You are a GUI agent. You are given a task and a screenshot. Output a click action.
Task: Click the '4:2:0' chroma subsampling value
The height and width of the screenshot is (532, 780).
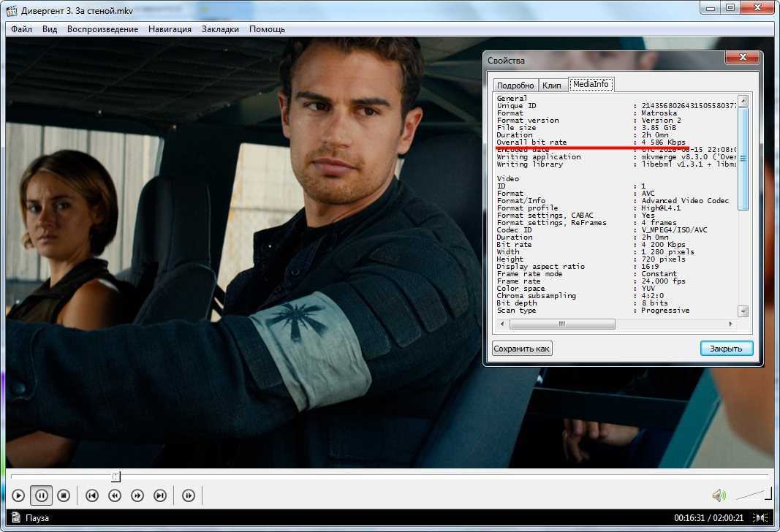click(x=652, y=295)
